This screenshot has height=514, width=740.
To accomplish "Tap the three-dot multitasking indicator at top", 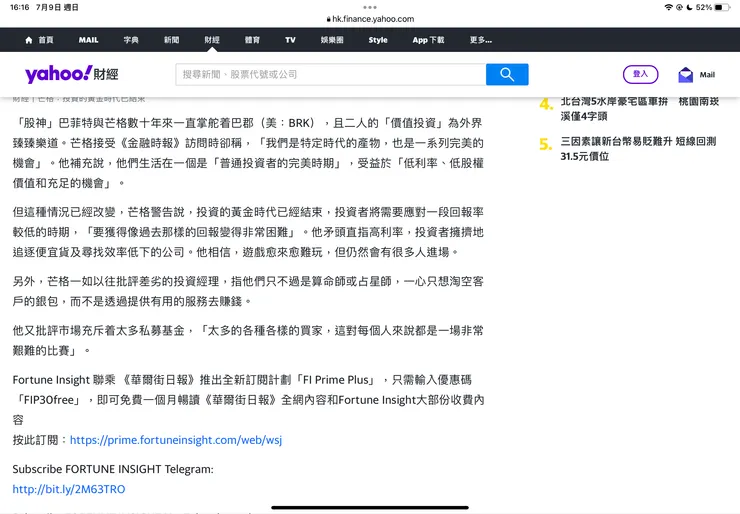I will click(370, 7).
